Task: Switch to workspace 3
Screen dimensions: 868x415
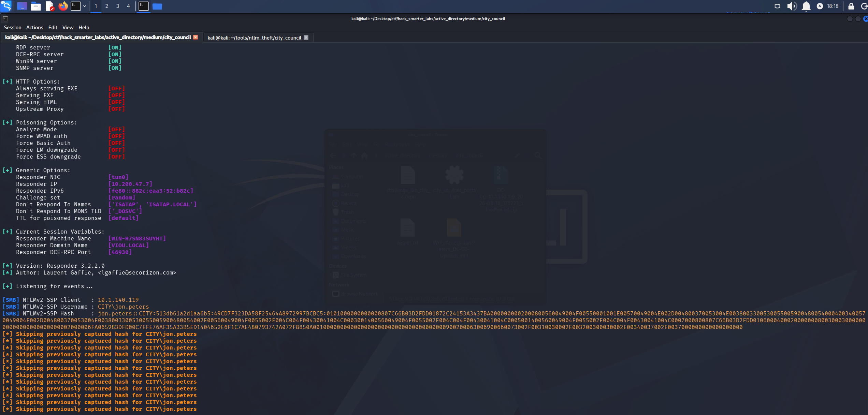Action: coord(118,6)
